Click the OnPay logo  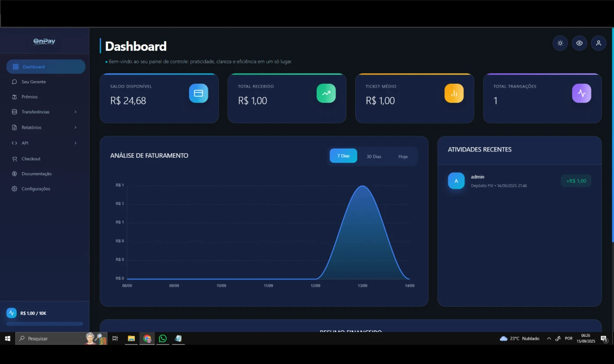click(x=44, y=41)
